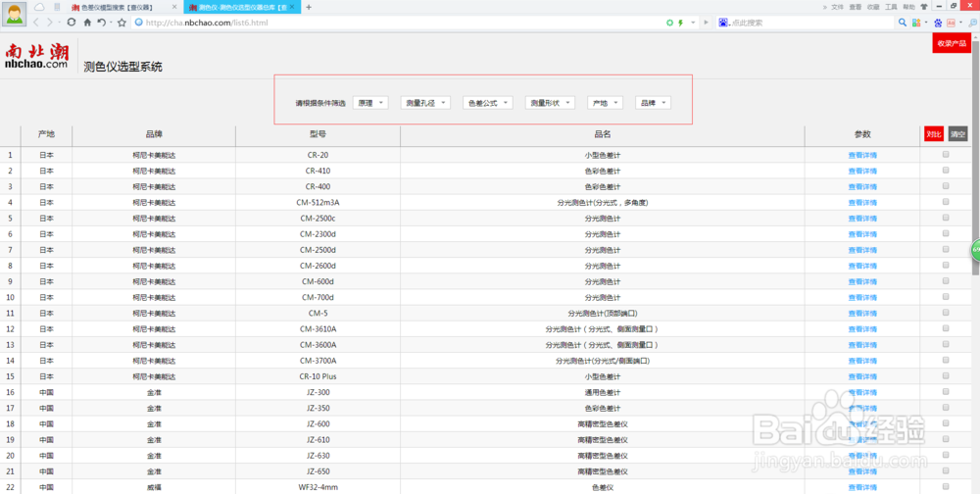Click the zoom magnifier icon at far right
The width and height of the screenshot is (980, 494).
[x=972, y=23]
